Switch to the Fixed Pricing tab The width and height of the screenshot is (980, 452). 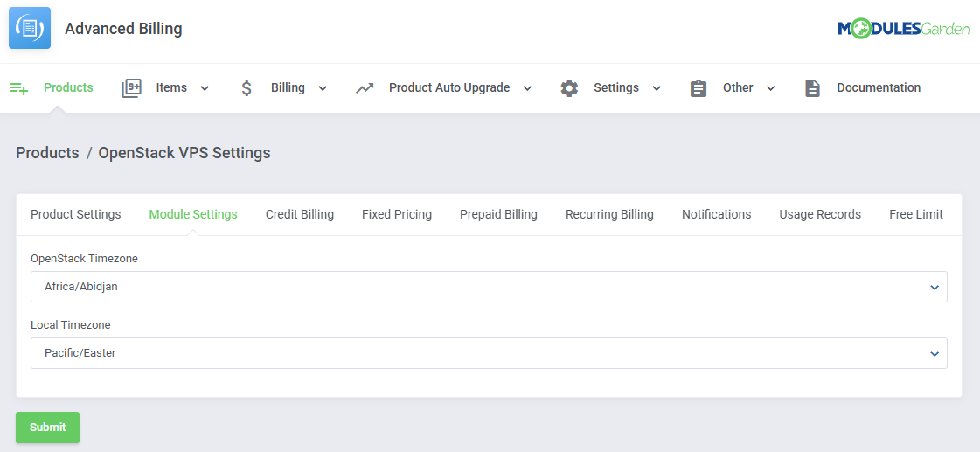coord(397,214)
